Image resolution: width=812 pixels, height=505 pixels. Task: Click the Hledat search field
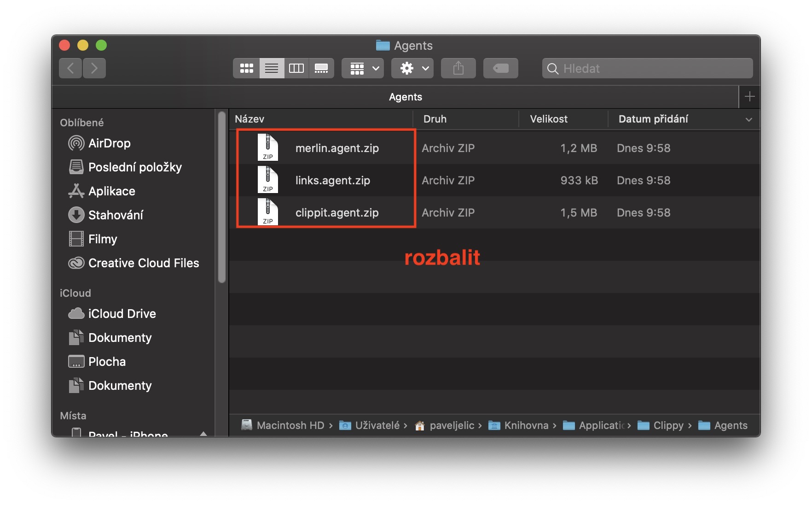tap(647, 69)
